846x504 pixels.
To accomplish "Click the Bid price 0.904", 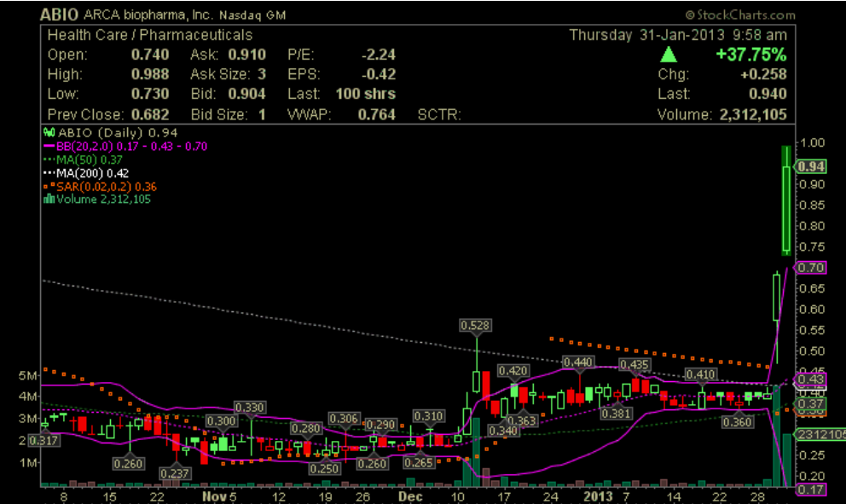I will coord(246,94).
